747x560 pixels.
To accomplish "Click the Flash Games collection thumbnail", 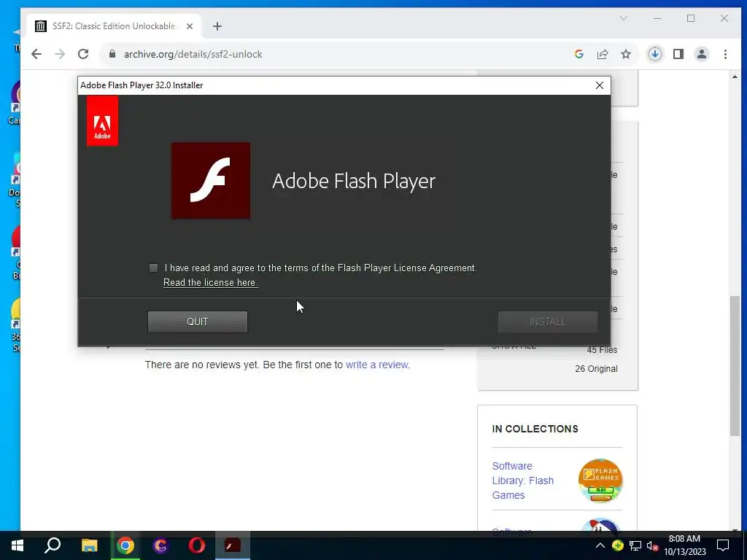I will pos(600,481).
